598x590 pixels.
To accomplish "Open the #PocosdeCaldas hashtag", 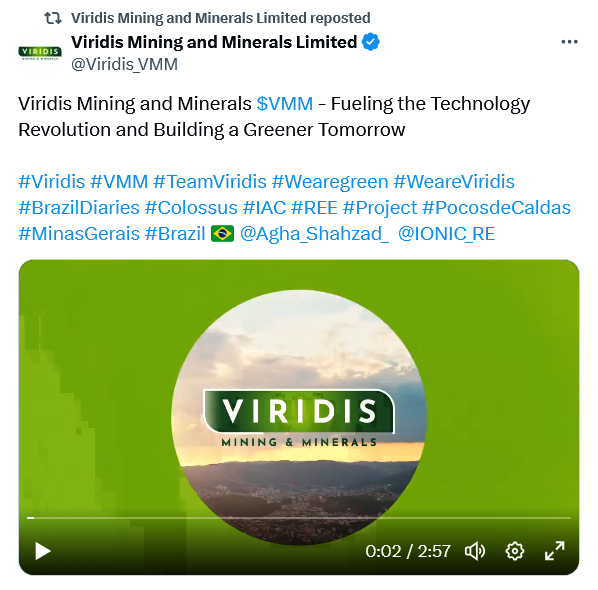I will [x=497, y=208].
